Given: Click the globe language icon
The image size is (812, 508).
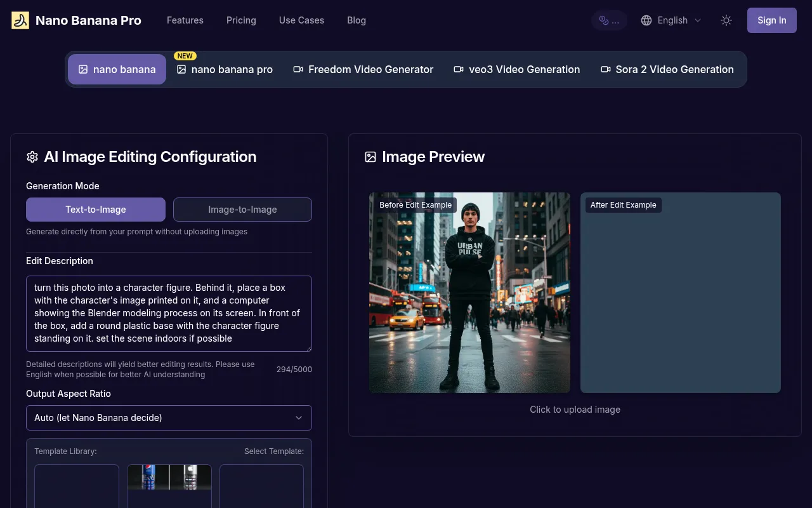Looking at the screenshot, I should point(646,20).
